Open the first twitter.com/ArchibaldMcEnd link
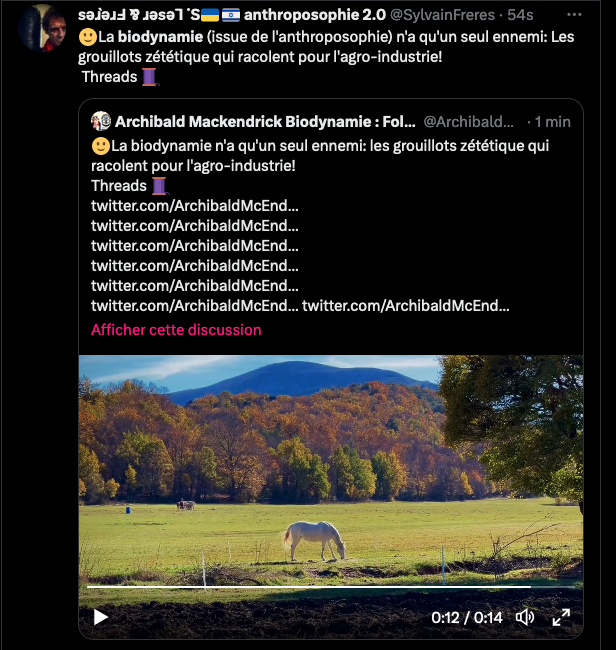Image resolution: width=616 pixels, height=650 pixels. 194,205
